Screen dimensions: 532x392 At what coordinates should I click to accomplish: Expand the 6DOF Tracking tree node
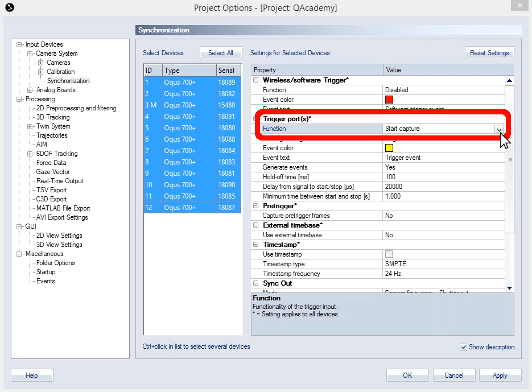30,154
